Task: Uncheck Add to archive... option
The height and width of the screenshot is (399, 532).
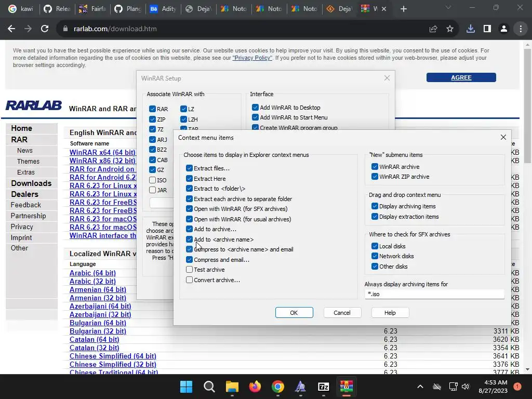Action: [189, 229]
